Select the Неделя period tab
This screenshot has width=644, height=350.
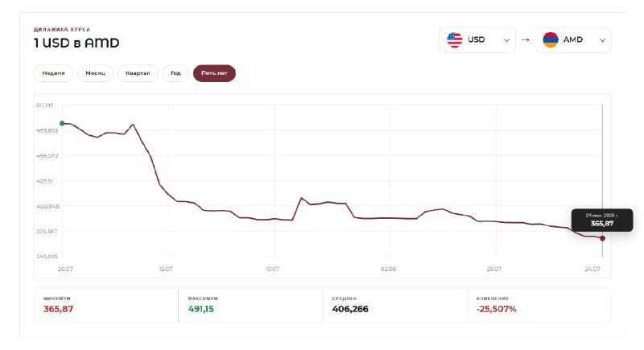click(53, 73)
